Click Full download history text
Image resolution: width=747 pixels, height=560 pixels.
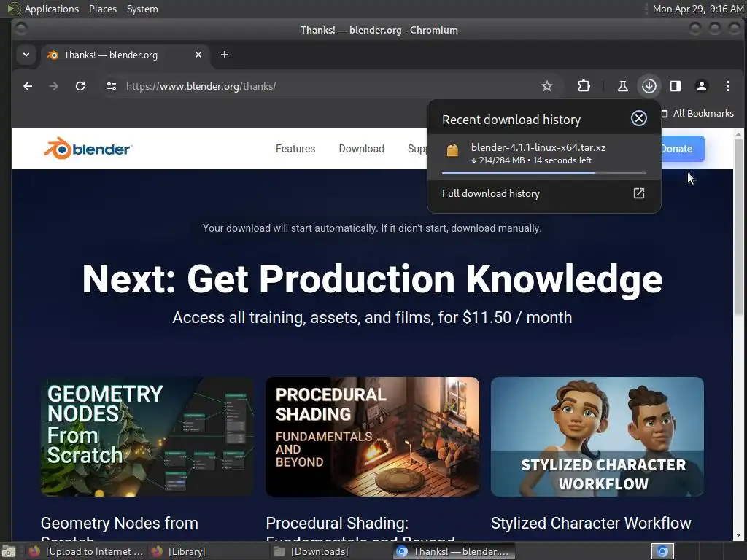tap(491, 193)
